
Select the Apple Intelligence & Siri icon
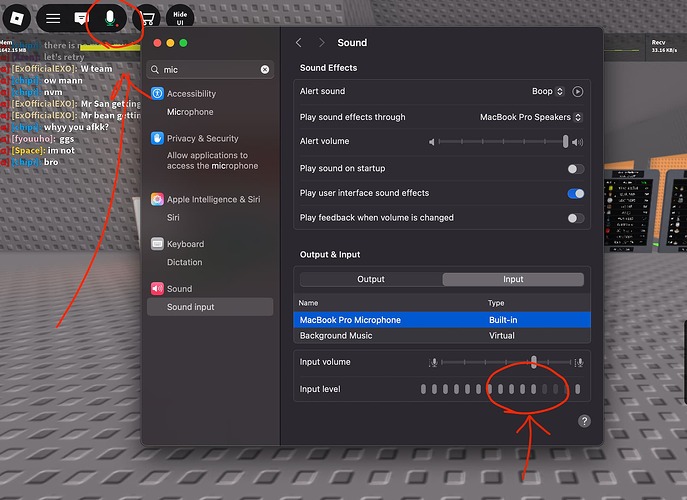pos(157,199)
